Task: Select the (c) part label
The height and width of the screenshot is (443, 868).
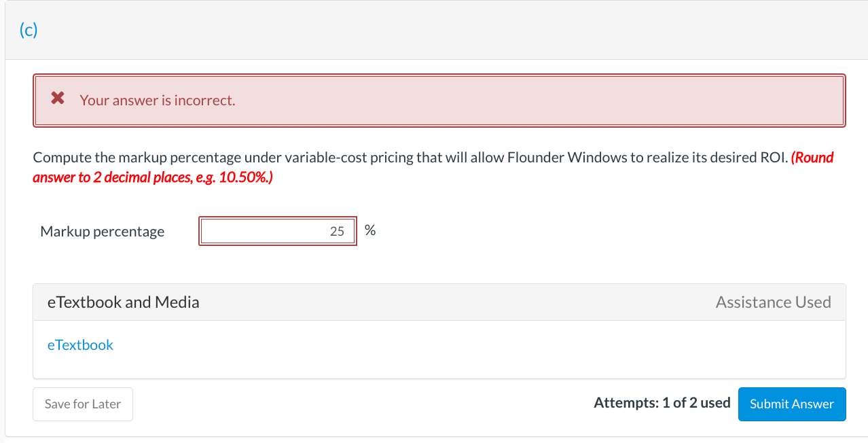Action: tap(29, 29)
